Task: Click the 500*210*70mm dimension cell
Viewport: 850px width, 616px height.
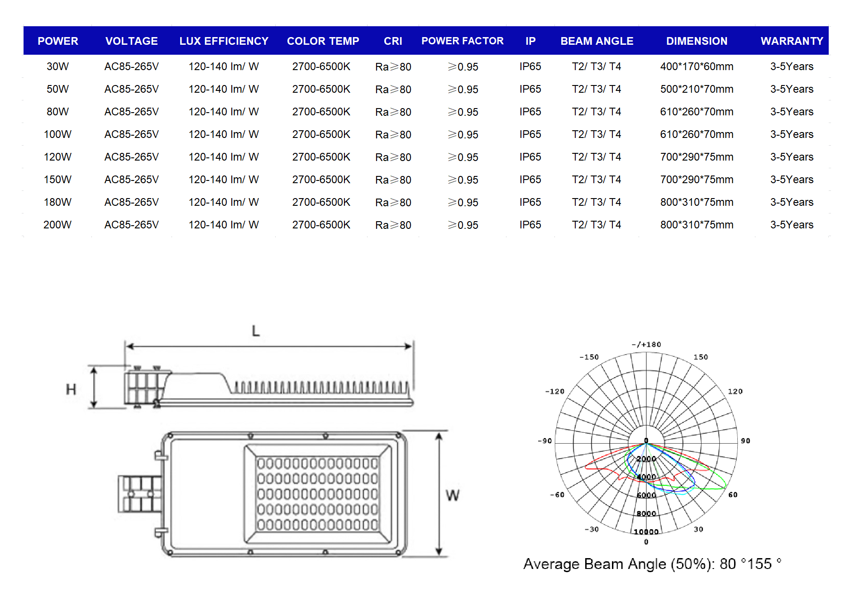Action: [697, 89]
